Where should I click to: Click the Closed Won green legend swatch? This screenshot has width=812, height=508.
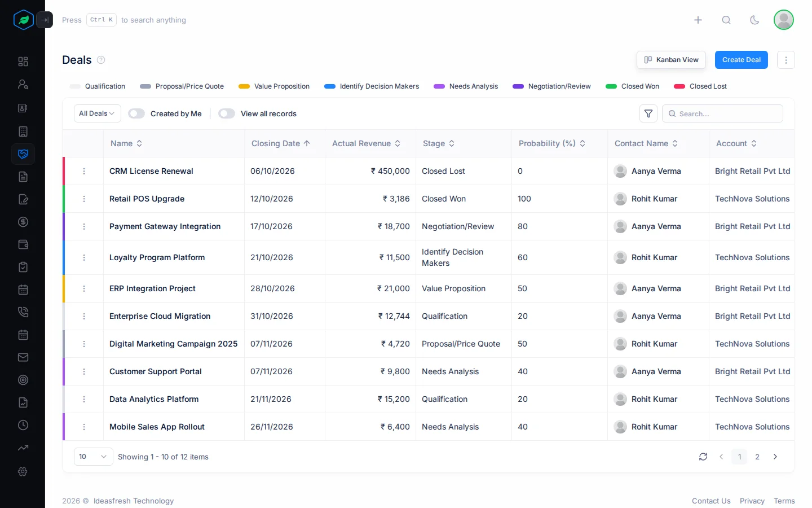[611, 86]
